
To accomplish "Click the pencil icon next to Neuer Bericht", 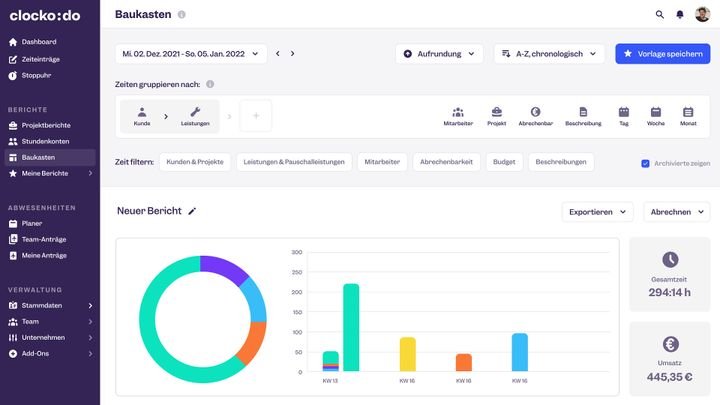I will tap(192, 211).
